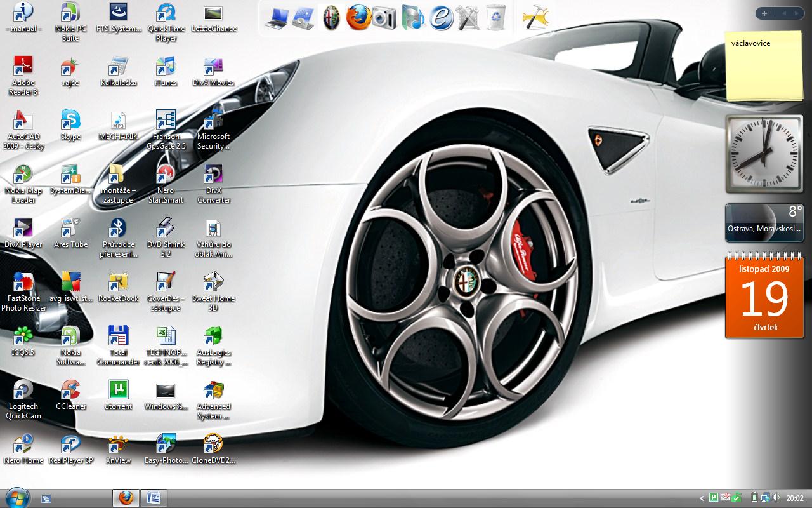Click the yellow václavovice sticky note
This screenshot has height=508, width=812.
764,67
